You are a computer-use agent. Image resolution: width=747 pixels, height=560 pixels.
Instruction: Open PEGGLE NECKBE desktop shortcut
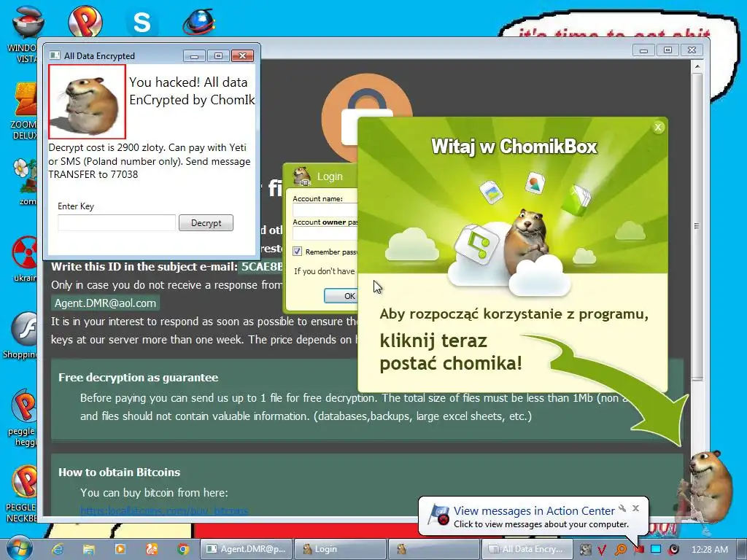pyautogui.click(x=22, y=494)
